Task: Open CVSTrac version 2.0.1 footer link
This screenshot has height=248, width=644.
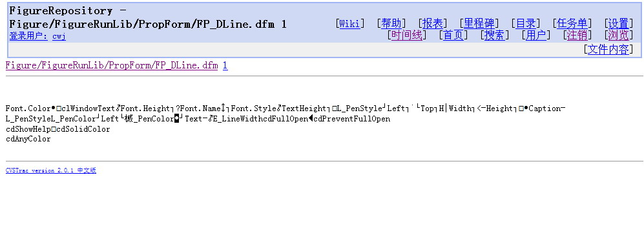Action: click(51, 170)
